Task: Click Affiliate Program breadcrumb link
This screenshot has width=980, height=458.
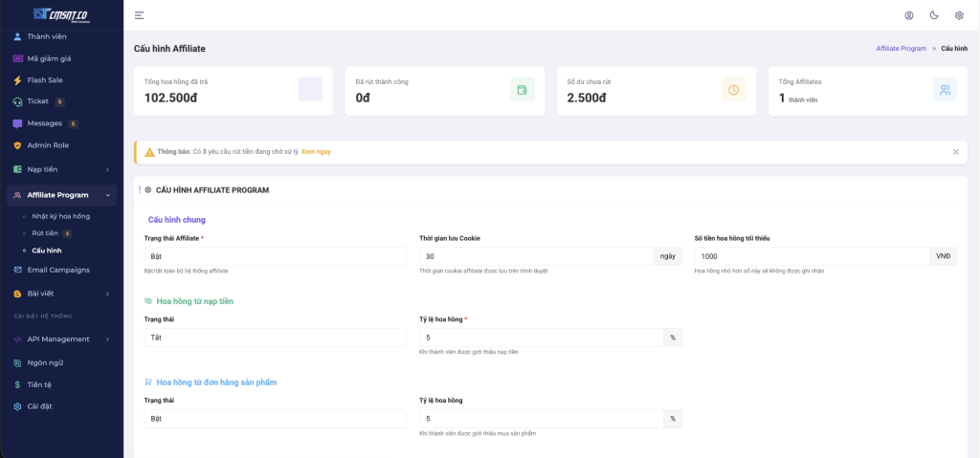Action: [901, 48]
